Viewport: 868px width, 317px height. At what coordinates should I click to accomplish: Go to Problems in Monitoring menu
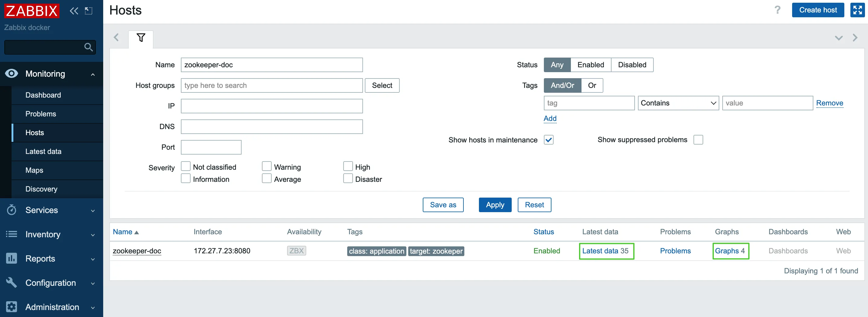(x=41, y=114)
